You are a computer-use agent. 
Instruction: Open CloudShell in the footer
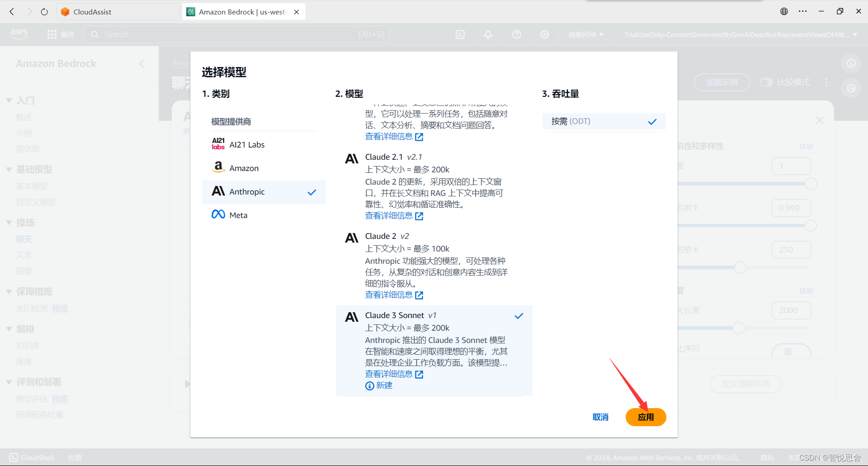coord(32,458)
